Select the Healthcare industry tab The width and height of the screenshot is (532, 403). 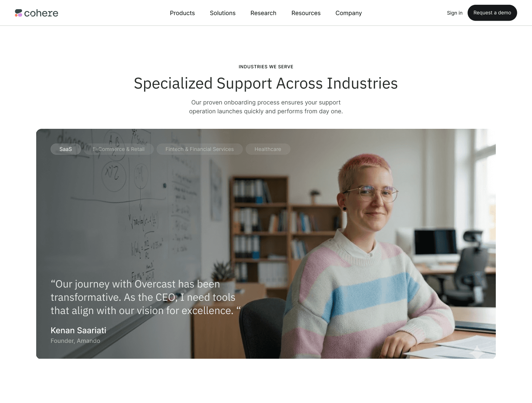tap(268, 149)
